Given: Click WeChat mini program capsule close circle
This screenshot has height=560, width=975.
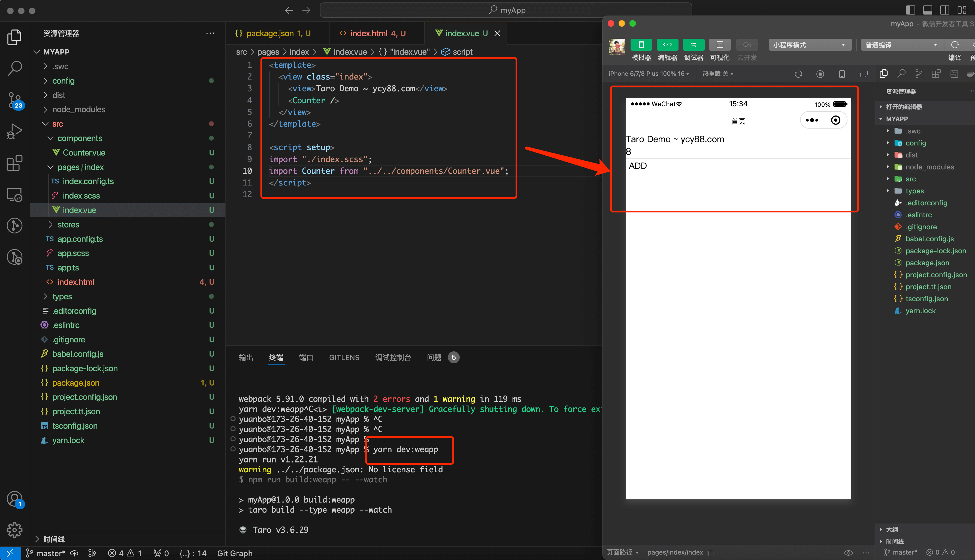Looking at the screenshot, I should [835, 120].
